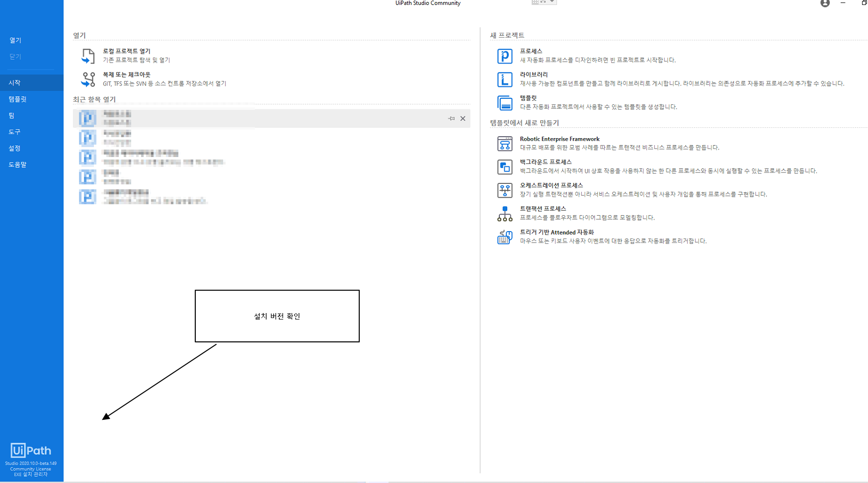Open the 열기 item in sidebar
Screen dimensions: 868x483
pyautogui.click(x=15, y=40)
